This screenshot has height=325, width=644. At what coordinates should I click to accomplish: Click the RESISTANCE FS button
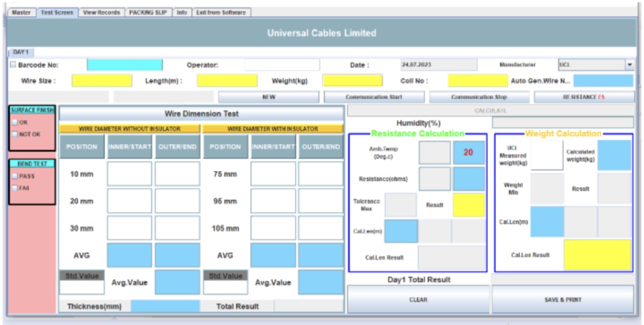tap(584, 97)
